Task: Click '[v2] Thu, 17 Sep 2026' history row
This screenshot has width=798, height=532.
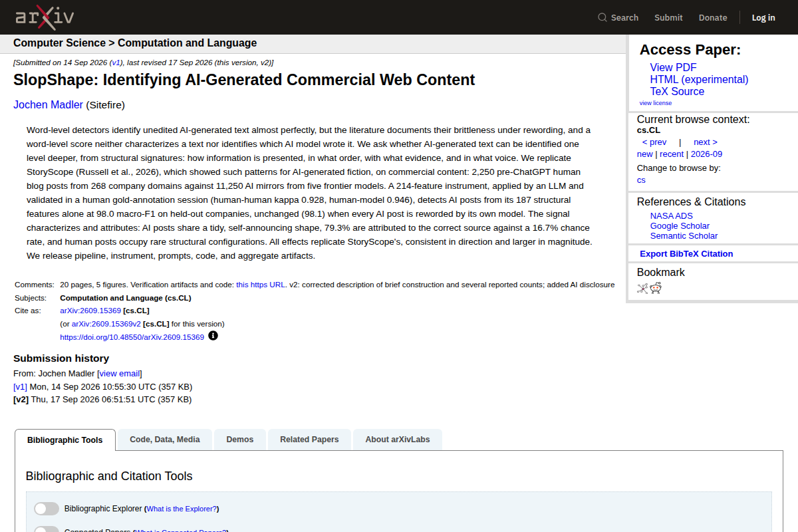Action: click(x=102, y=400)
